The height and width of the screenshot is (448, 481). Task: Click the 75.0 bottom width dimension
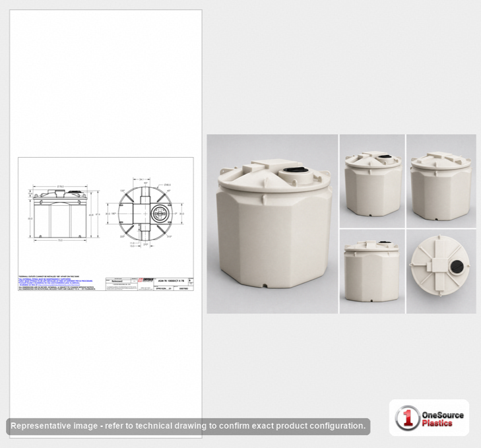pyautogui.click(x=60, y=241)
